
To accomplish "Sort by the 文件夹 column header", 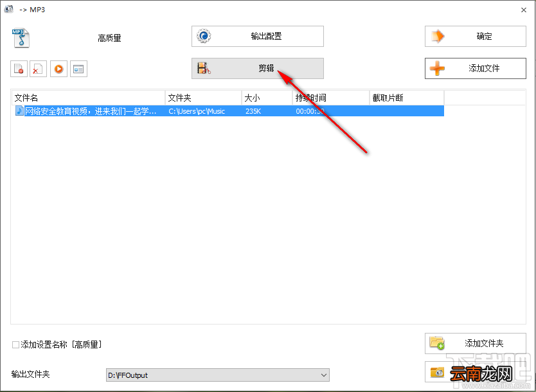I will point(203,98).
